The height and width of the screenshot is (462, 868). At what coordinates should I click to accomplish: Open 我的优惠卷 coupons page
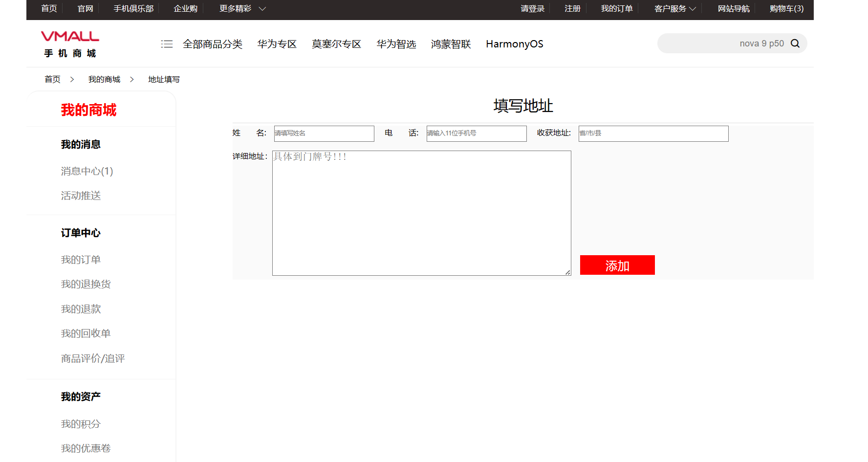(x=86, y=448)
